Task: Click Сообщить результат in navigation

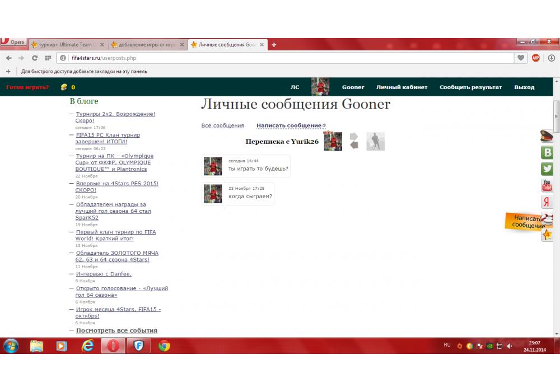Action: click(x=470, y=87)
